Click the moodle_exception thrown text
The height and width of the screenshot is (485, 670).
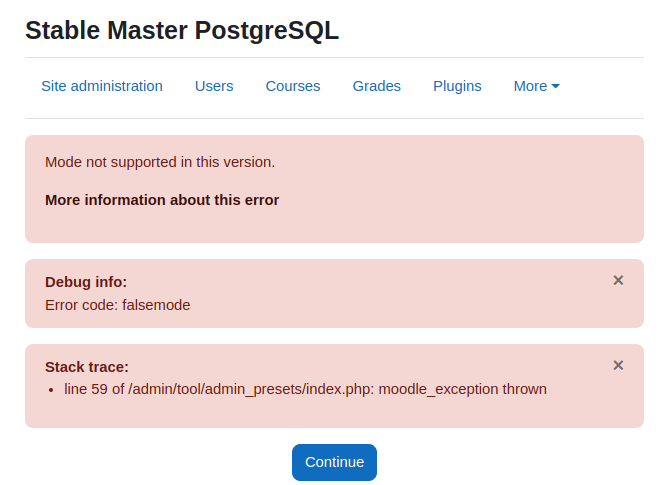click(x=462, y=389)
